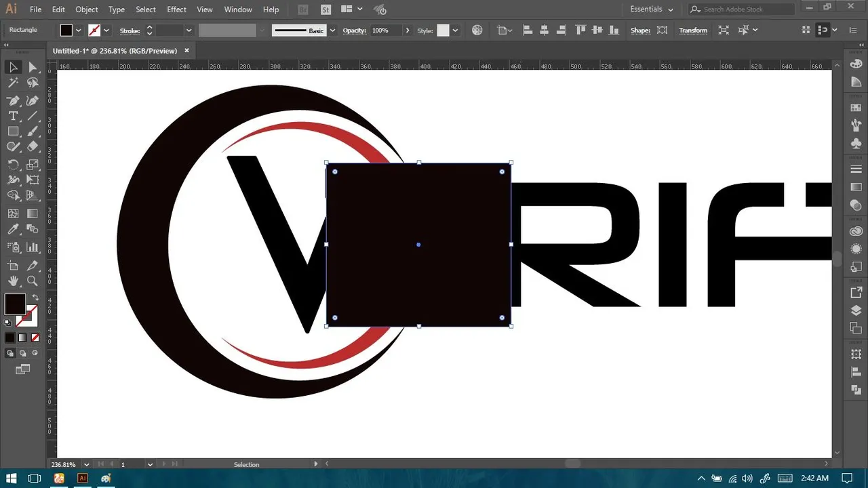Click the Recolor Artwork wheel icon
This screenshot has width=868, height=488.
[x=477, y=30]
